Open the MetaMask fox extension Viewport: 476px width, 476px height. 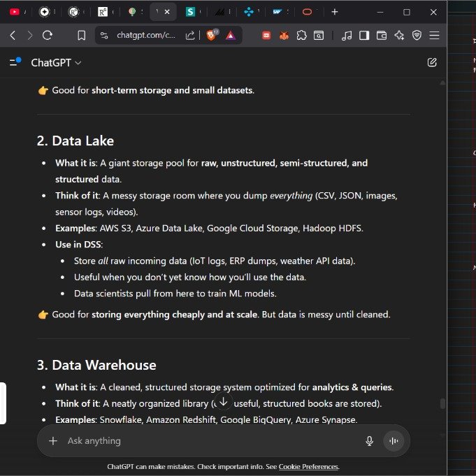[284, 36]
